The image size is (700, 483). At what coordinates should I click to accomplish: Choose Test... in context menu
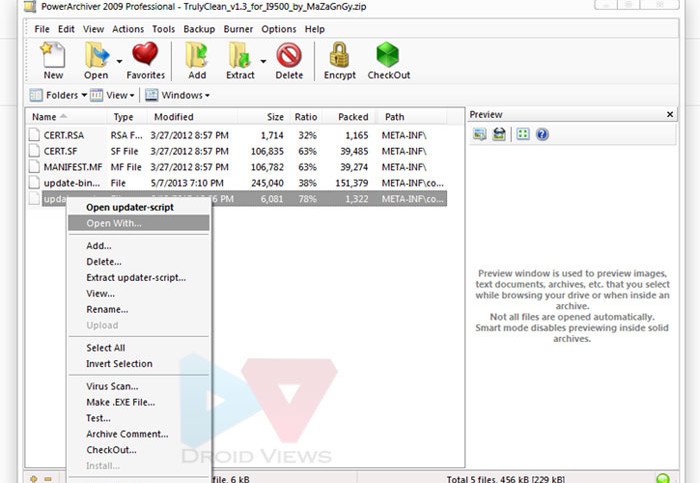click(x=138, y=418)
